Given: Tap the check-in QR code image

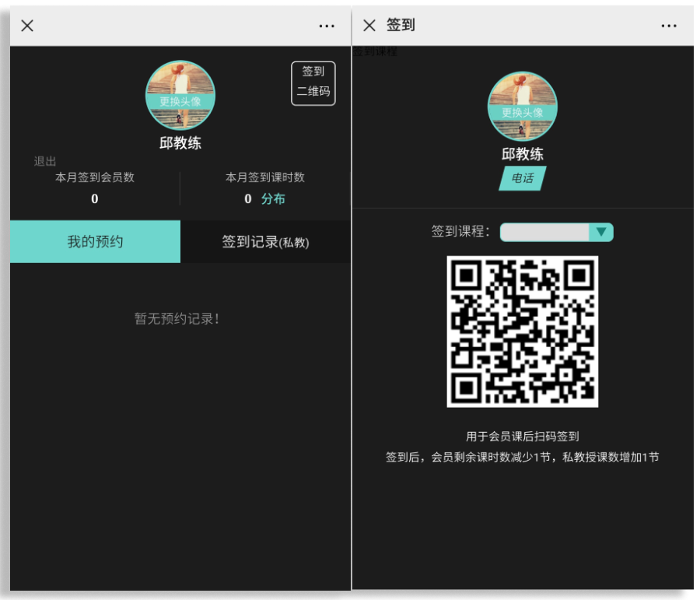Looking at the screenshot, I should 523,332.
